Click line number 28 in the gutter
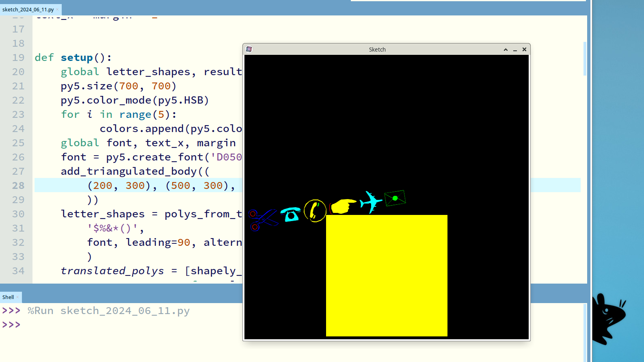 (18, 186)
